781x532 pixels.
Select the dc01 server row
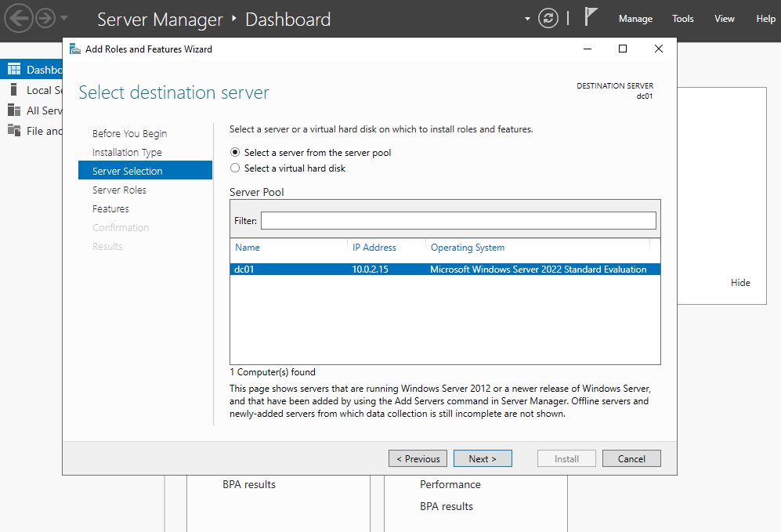coord(445,270)
